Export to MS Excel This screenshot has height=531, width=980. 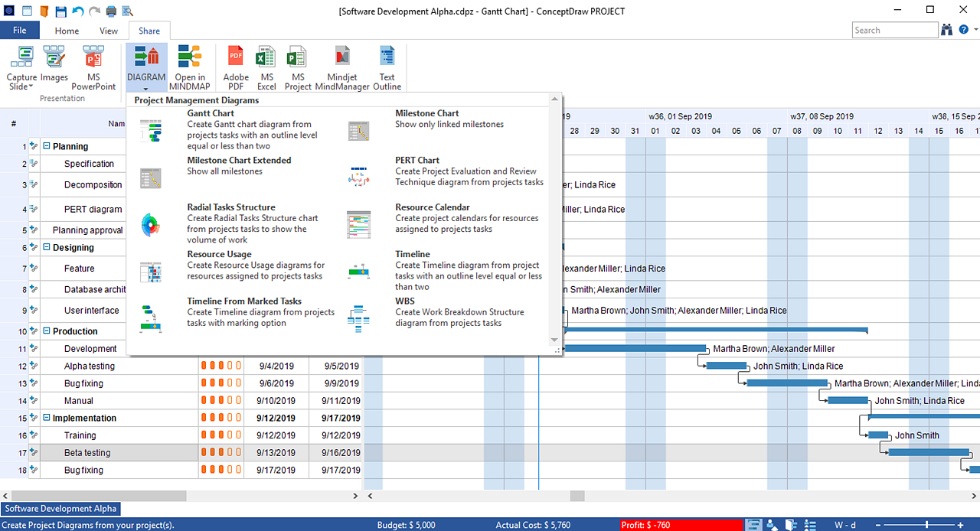(x=266, y=67)
